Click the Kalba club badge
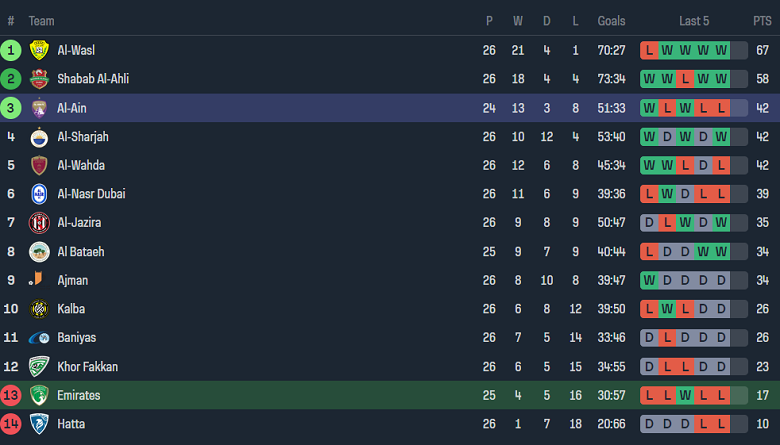The width and height of the screenshot is (780, 445). pos(39,309)
